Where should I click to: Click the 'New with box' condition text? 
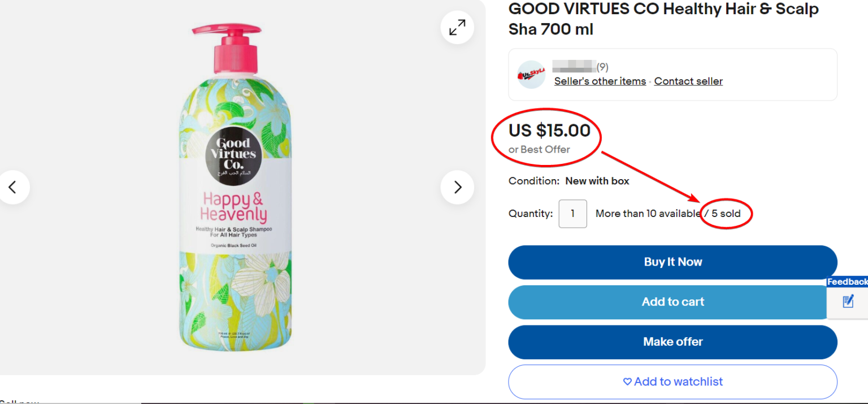point(597,181)
